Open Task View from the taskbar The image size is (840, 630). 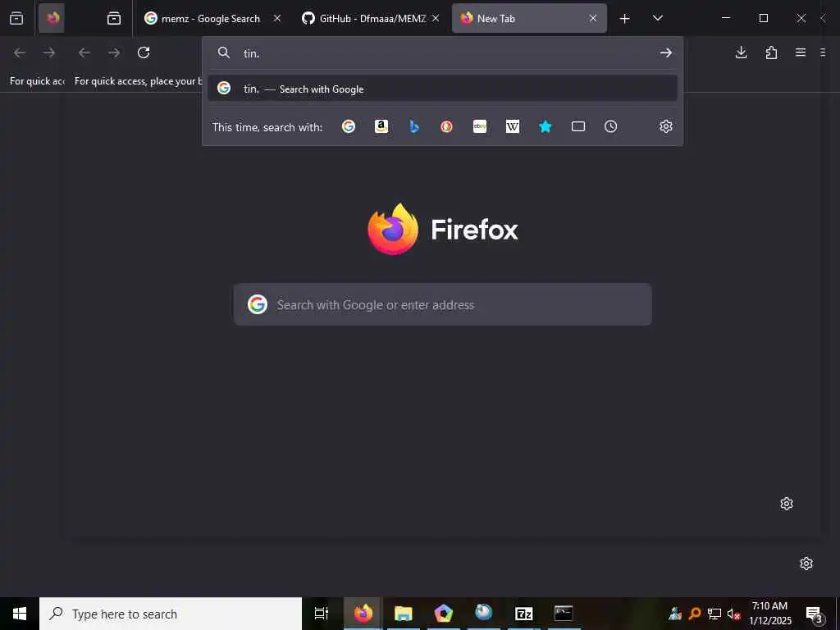(x=322, y=614)
